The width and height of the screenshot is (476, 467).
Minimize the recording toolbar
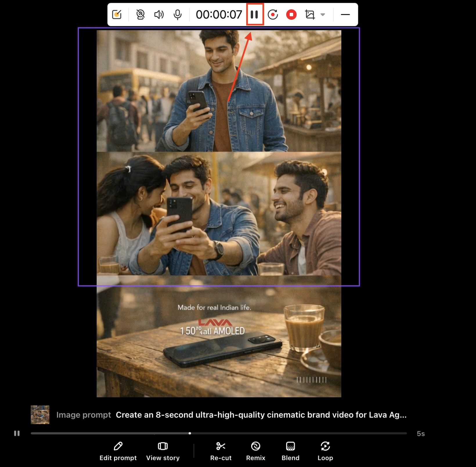[345, 15]
